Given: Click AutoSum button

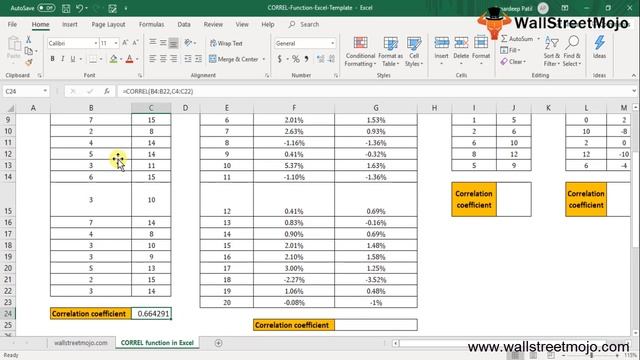Looking at the screenshot, I should tap(517, 39).
